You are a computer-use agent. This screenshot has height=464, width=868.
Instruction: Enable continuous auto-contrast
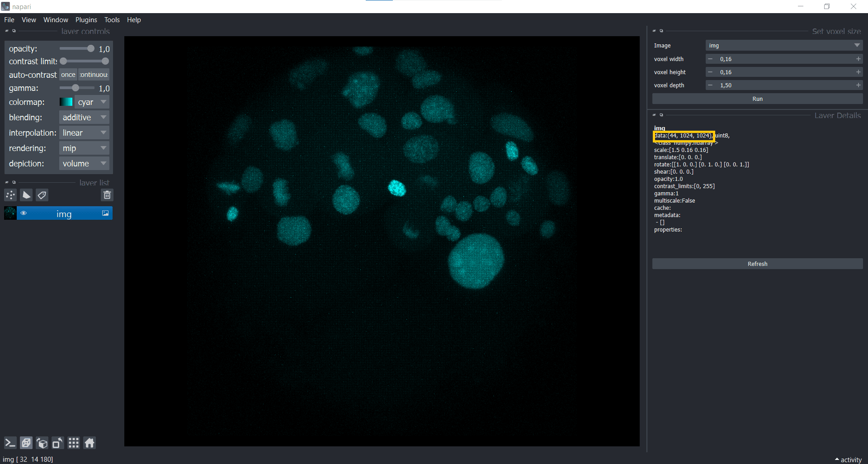click(x=94, y=75)
